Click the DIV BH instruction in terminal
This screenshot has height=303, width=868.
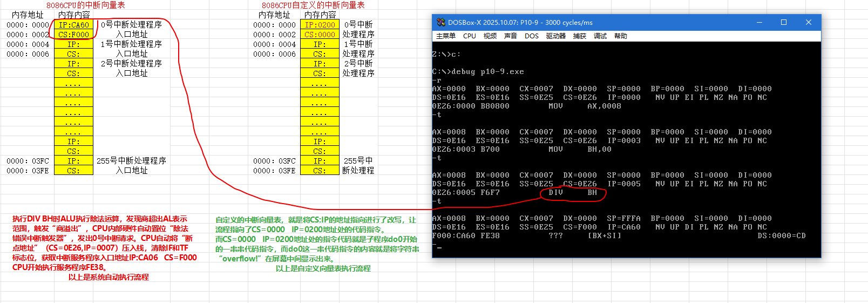[x=573, y=192]
